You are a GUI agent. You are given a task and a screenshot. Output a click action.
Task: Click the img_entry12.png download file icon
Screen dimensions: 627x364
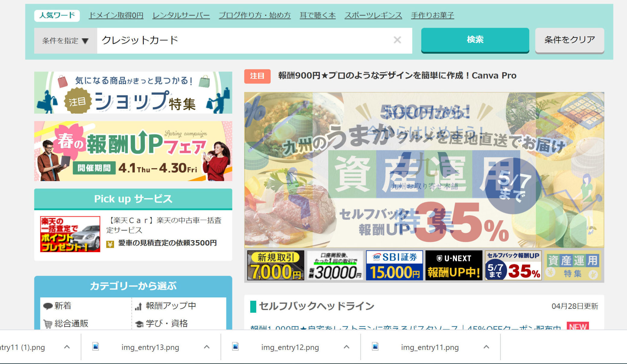point(235,347)
